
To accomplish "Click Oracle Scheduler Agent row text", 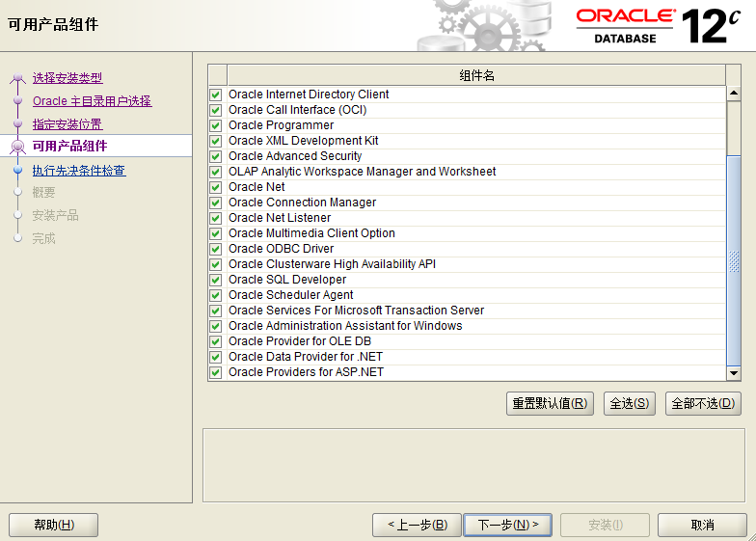I will [291, 295].
